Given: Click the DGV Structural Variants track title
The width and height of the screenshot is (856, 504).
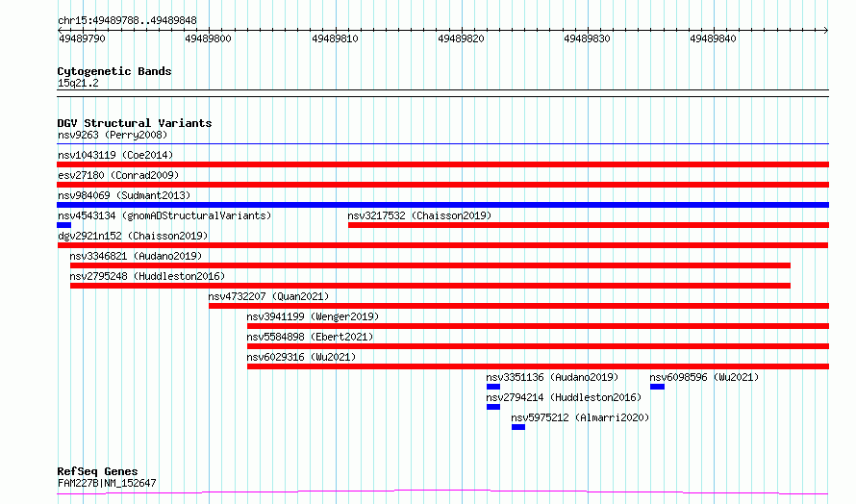Looking at the screenshot, I should (135, 123).
